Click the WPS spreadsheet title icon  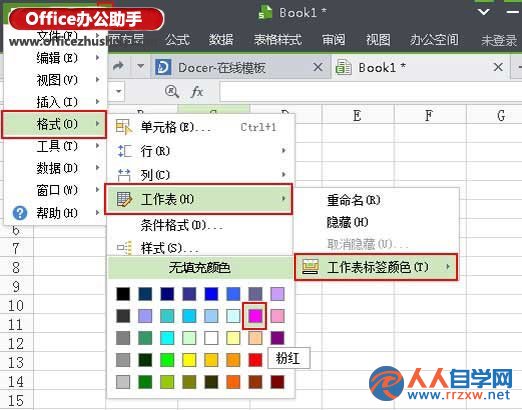(265, 13)
